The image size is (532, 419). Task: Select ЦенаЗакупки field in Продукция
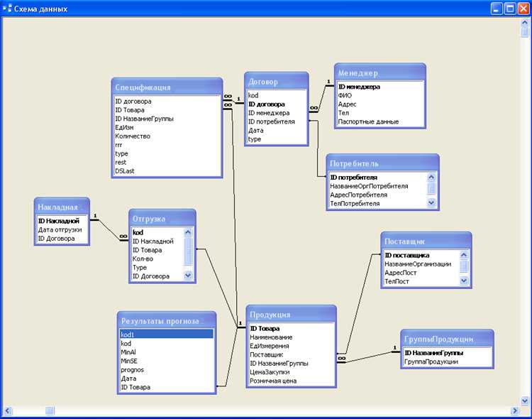291,372
